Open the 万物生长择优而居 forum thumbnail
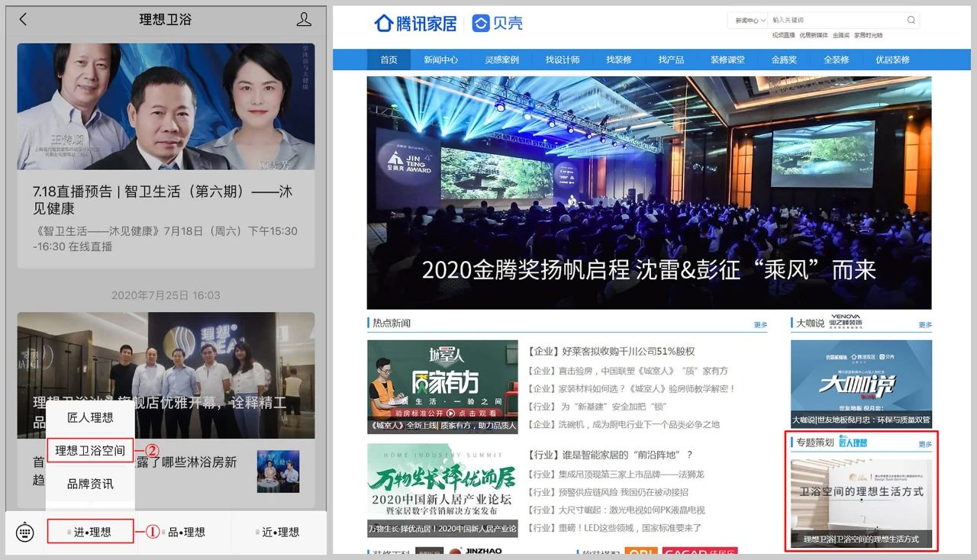This screenshot has height=560, width=977. pyautogui.click(x=443, y=491)
